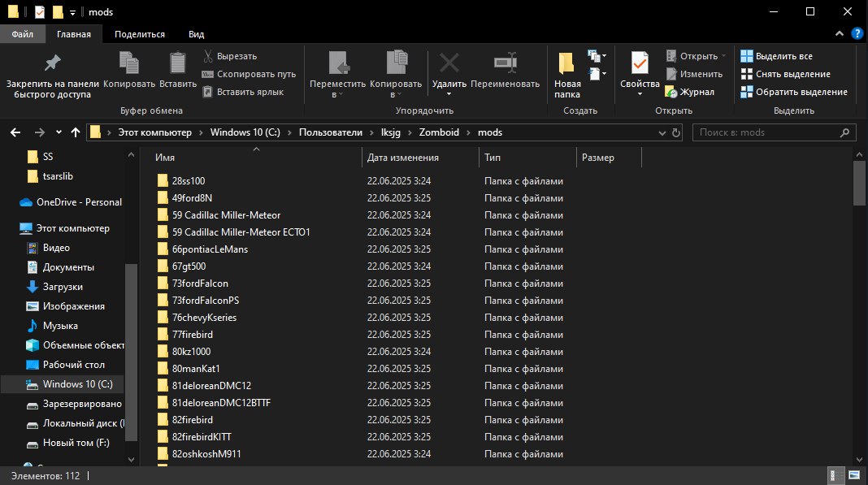The width and height of the screenshot is (868, 485).
Task: Switch to Вид ribbon tab
Action: 196,34
